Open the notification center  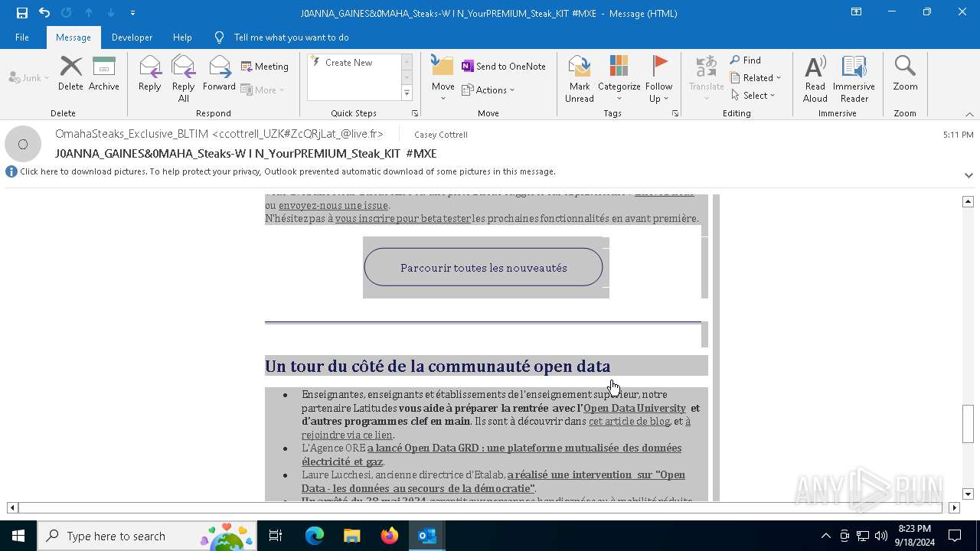coord(955,536)
